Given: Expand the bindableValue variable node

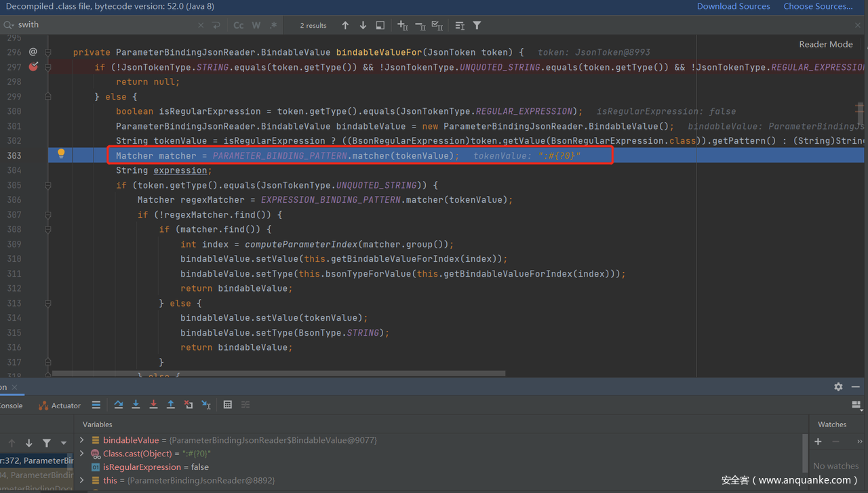Looking at the screenshot, I should click(x=82, y=440).
